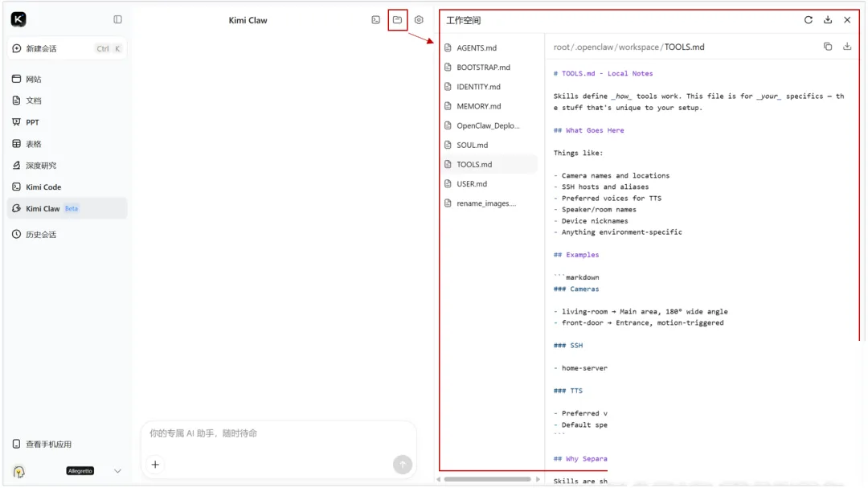Open the 网站 menu item
The width and height of the screenshot is (868, 488).
tap(67, 80)
